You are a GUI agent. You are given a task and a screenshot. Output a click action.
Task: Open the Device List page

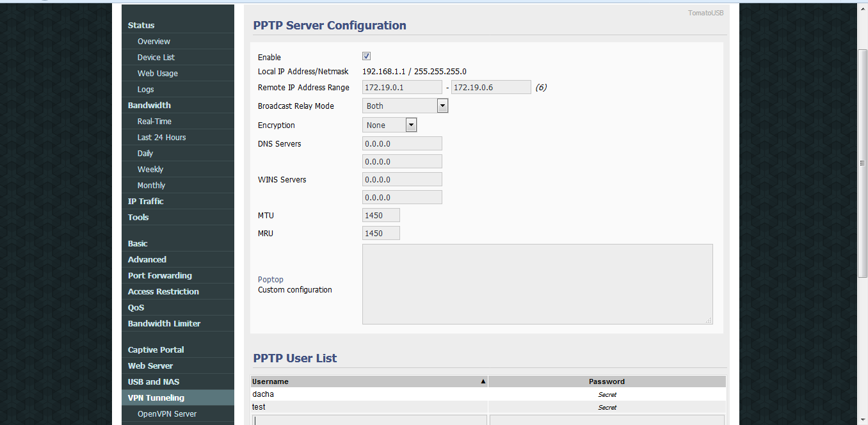[x=178, y=57]
